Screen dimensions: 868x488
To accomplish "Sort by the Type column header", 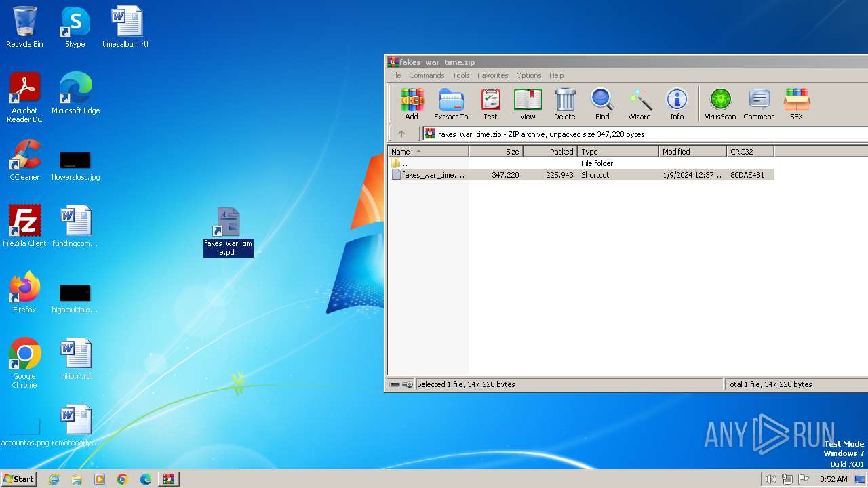I will 618,152.
